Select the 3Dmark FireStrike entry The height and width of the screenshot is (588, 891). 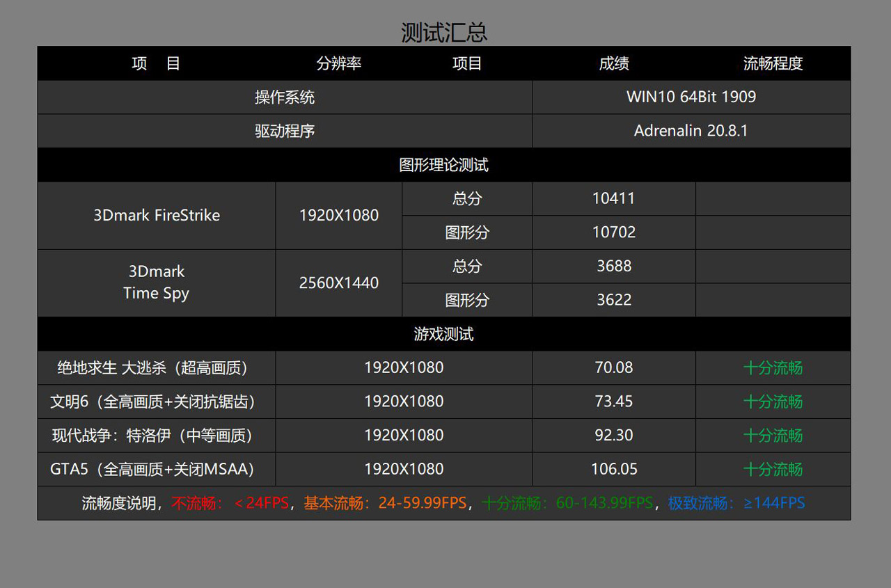(156, 215)
